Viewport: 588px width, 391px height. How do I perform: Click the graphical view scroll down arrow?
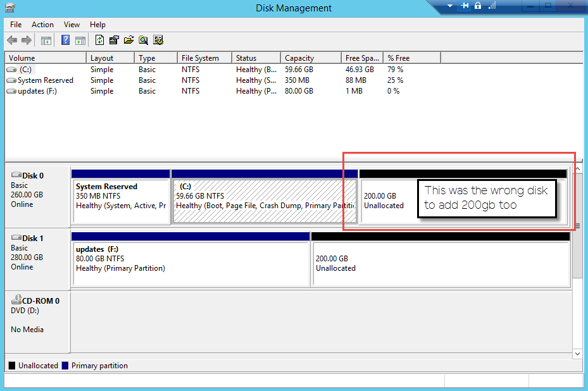click(578, 354)
